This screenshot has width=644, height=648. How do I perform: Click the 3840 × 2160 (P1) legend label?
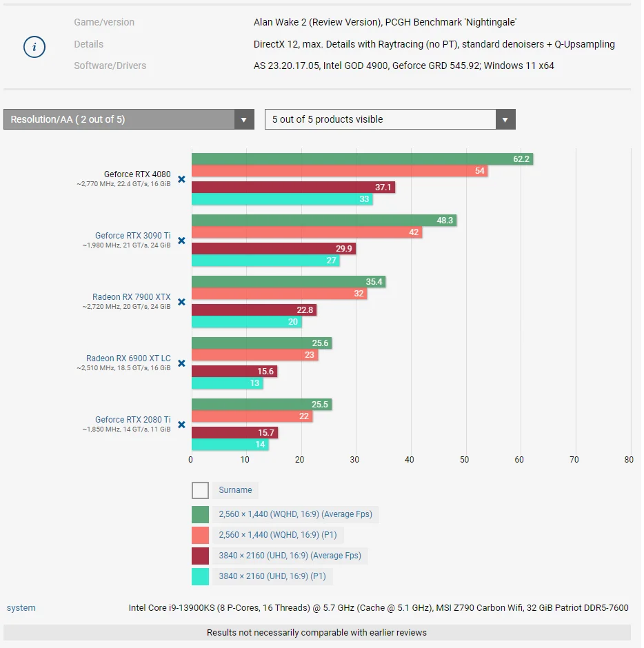272,576
